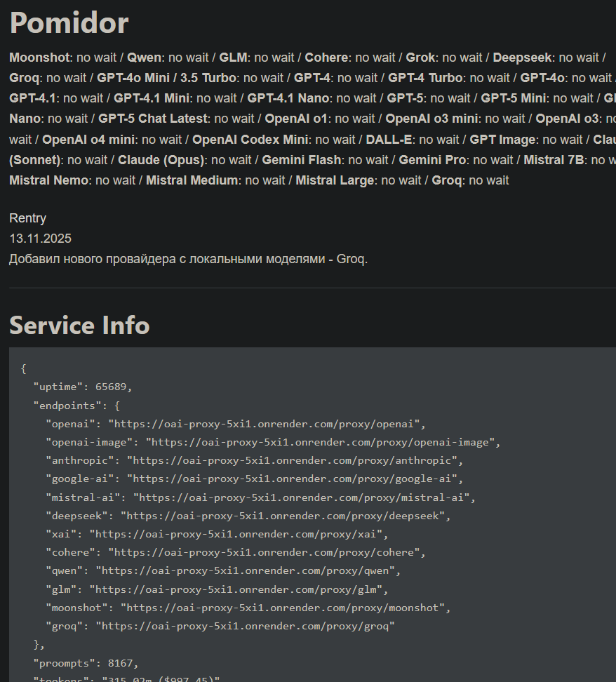Click the Mistral Nemo status label

(x=48, y=180)
